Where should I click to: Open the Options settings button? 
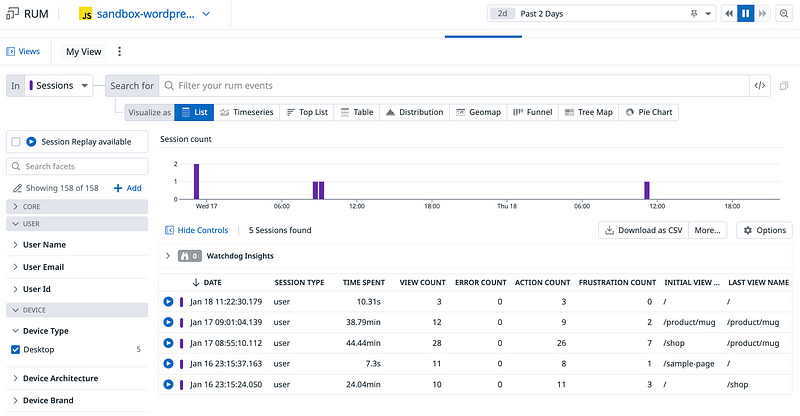pos(764,230)
